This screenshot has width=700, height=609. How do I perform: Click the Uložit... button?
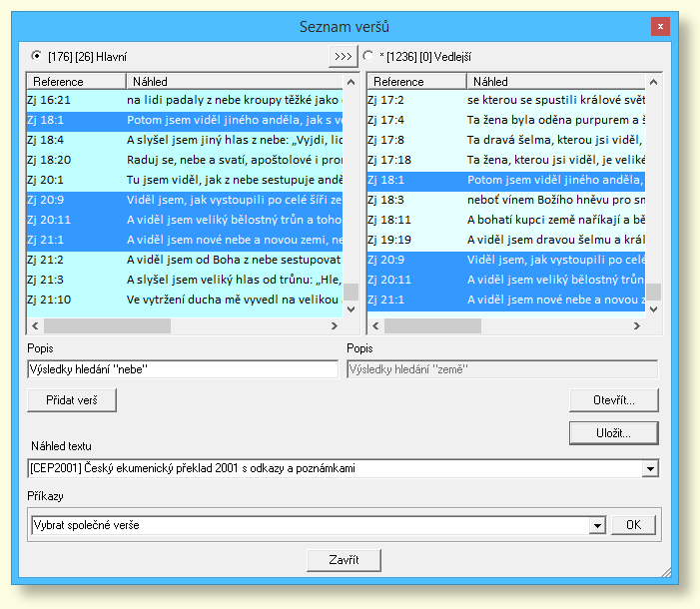click(x=613, y=433)
